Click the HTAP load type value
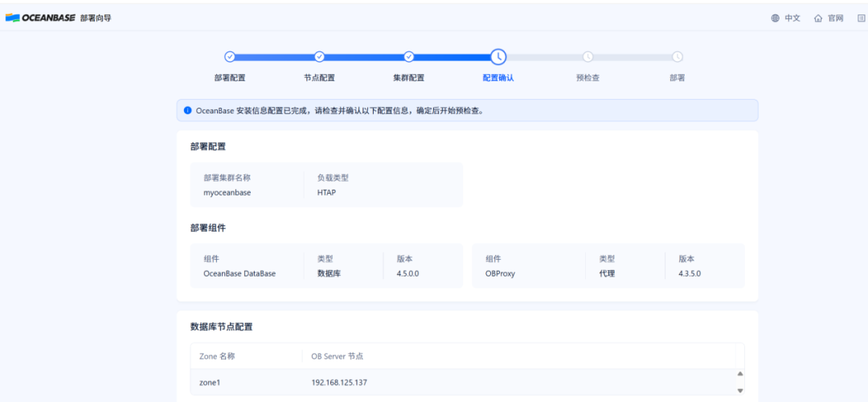This screenshot has width=868, height=402. coord(327,193)
